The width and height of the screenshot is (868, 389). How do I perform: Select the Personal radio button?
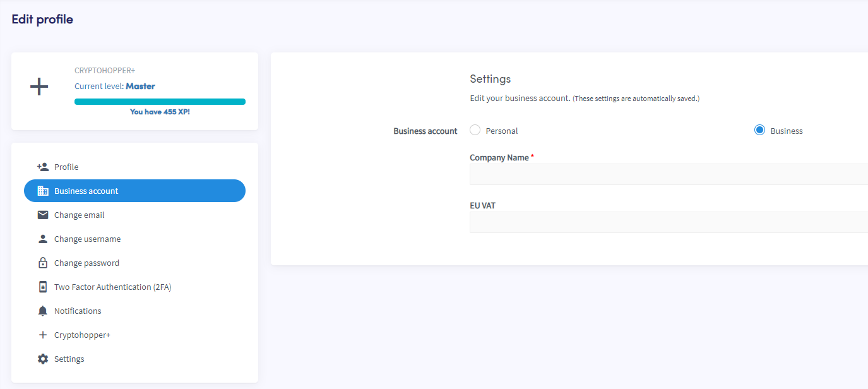pos(475,130)
